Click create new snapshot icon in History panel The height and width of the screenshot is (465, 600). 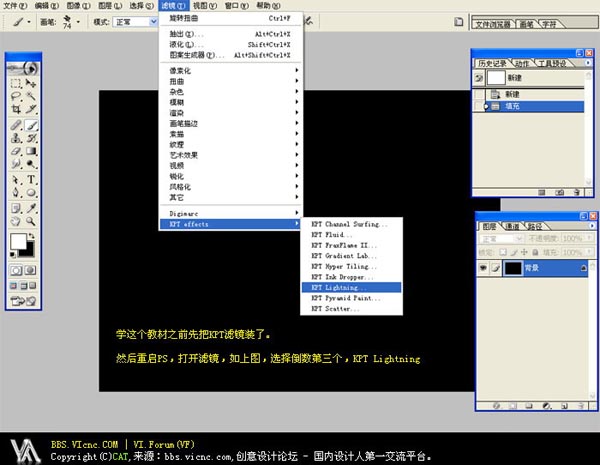coord(559,193)
